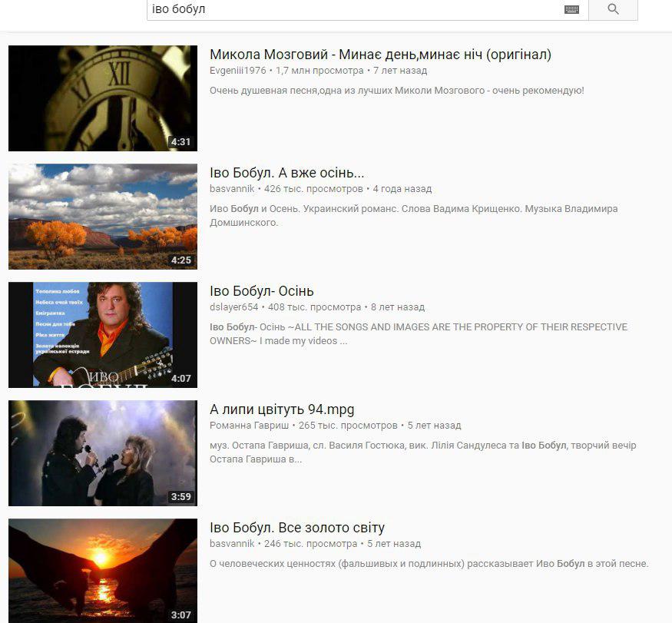This screenshot has width=672, height=623.
Task: Click the description text starting 'Очень душевная песня'
Action: (x=396, y=91)
